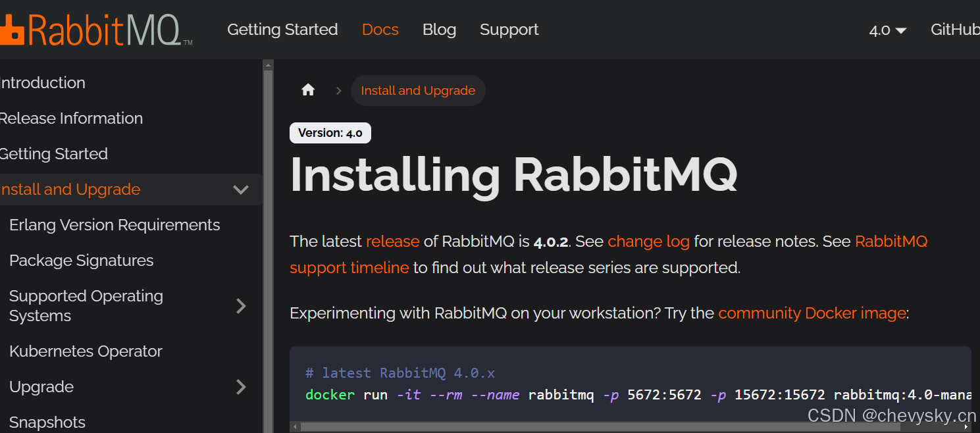Select Release Information in the sidebar
Screen dimensions: 980x433
(x=71, y=118)
